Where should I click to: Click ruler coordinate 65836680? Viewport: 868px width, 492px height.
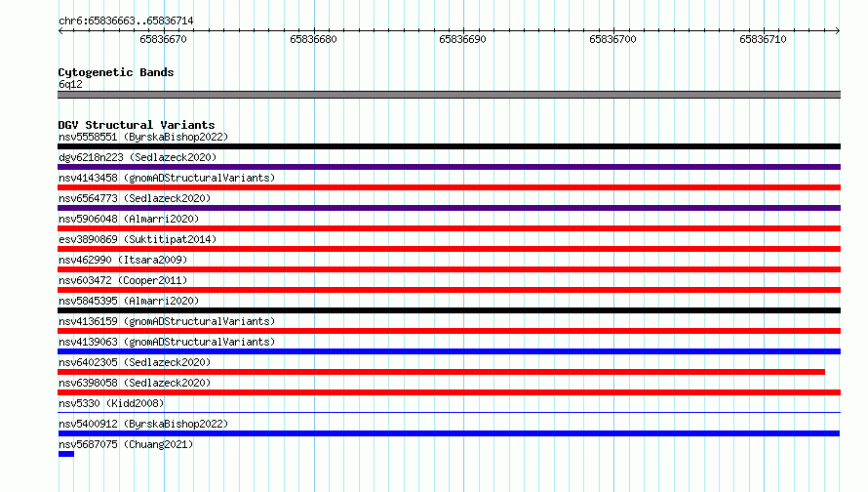313,39
